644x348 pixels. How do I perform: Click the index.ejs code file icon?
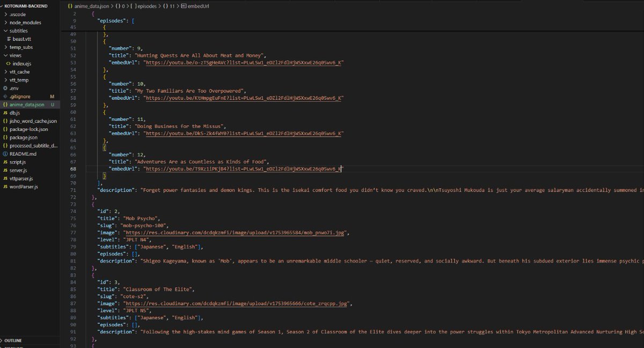tap(9, 64)
